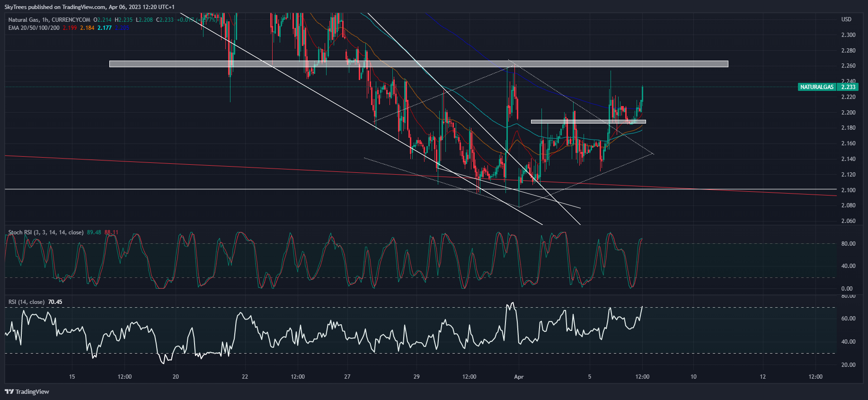868x400 pixels.
Task: Select the short gray support rectangle near 2.188
Action: (x=588, y=122)
